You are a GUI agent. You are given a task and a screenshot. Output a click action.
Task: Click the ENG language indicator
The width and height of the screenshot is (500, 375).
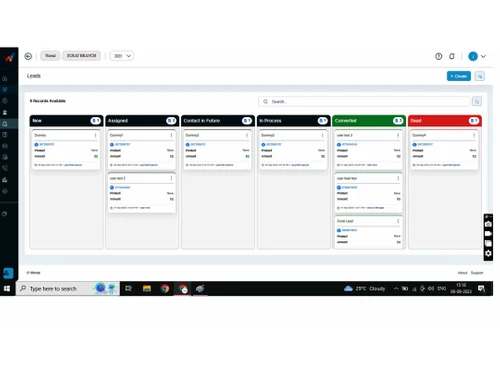(x=442, y=288)
